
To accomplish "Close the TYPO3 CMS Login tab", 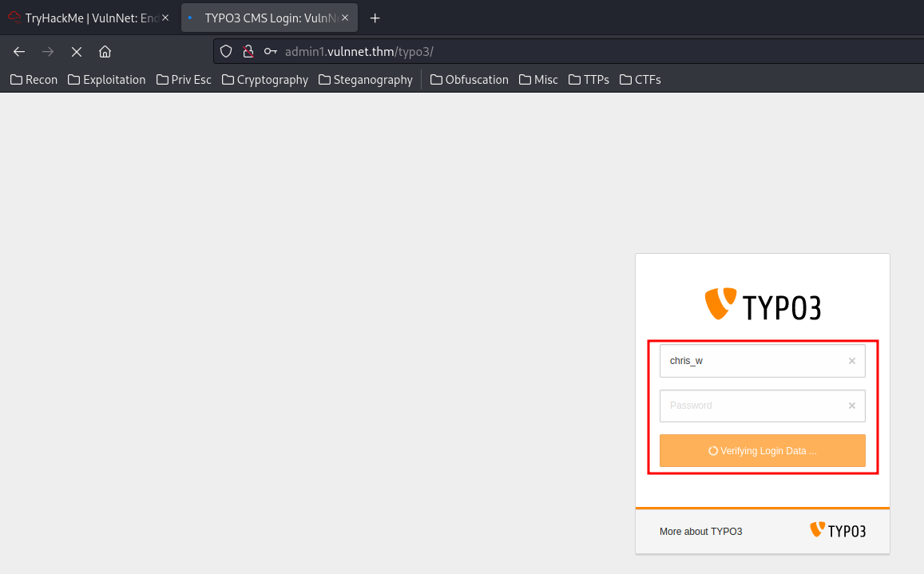I will point(345,18).
